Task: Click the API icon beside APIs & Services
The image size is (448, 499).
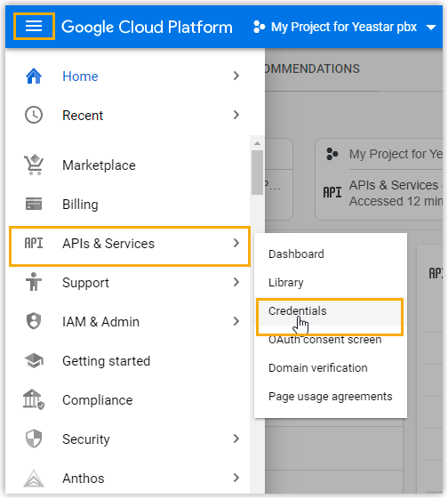Action: [34, 244]
